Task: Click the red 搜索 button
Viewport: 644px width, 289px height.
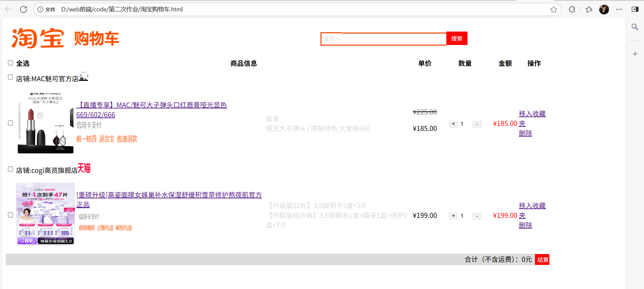Action: (x=457, y=39)
